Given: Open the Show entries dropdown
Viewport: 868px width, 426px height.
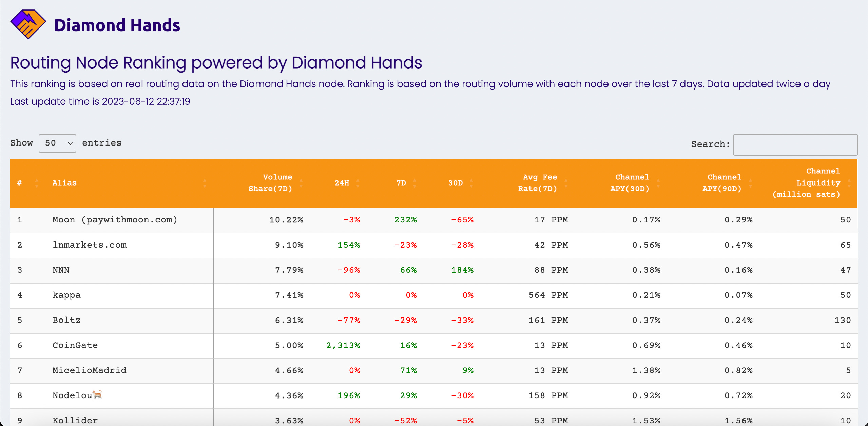Looking at the screenshot, I should tap(57, 143).
